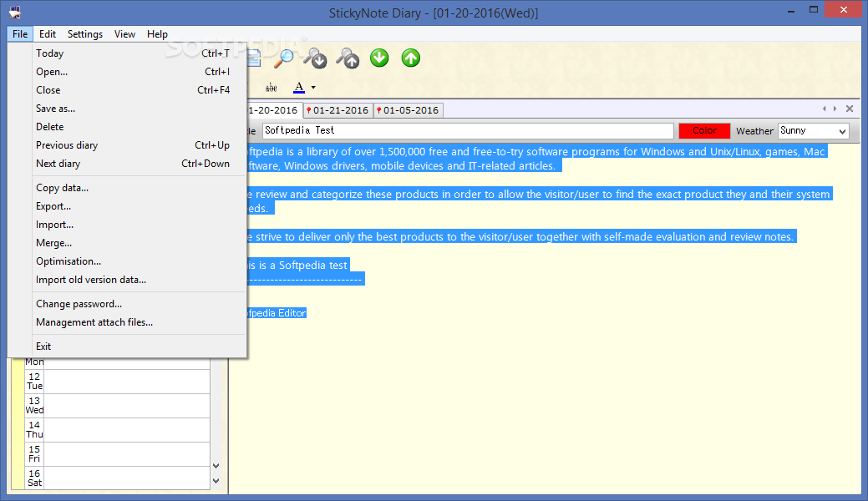The image size is (868, 501).
Task: Apply font color with the A icon
Action: 299,88
